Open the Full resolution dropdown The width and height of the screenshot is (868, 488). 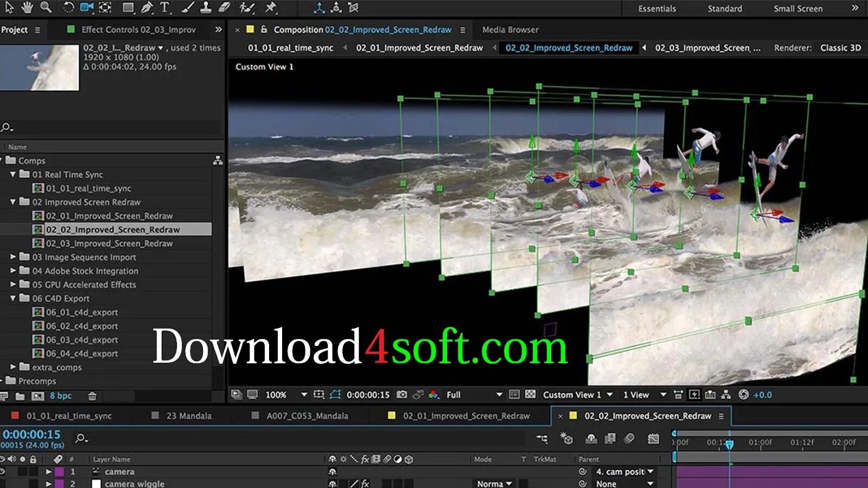[474, 395]
